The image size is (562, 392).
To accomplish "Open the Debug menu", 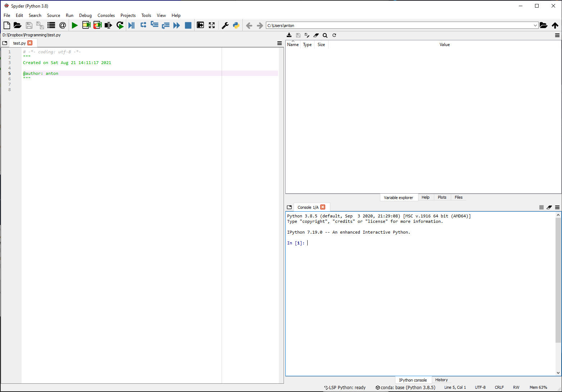I will tap(85, 15).
